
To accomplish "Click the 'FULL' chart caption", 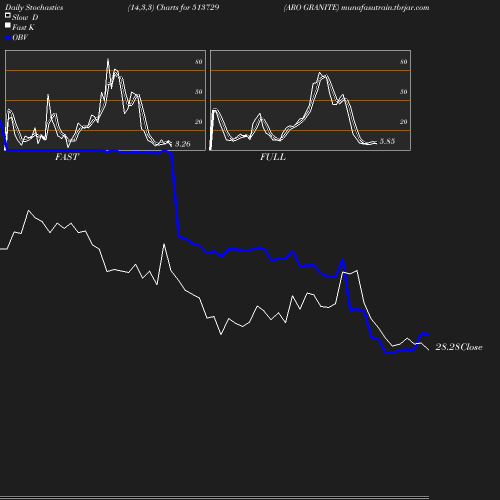I will pos(273,157).
